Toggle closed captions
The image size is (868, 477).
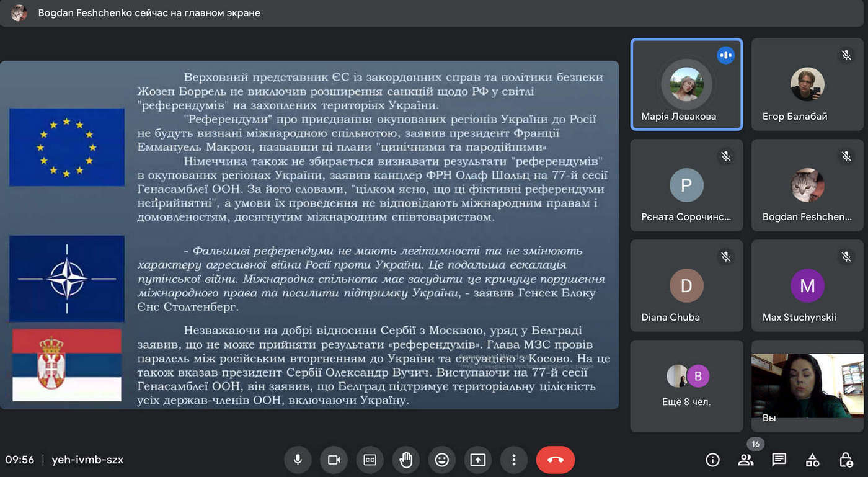(370, 460)
